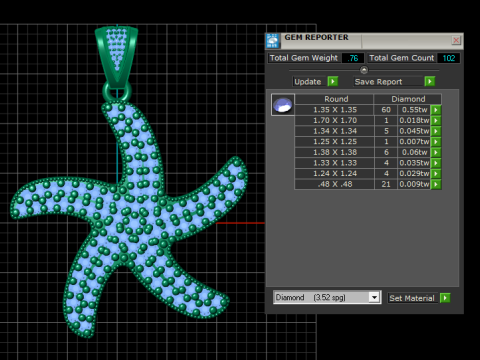Select the 1.35 X 1.35 size cell
The image size is (480, 360).
coord(334,110)
